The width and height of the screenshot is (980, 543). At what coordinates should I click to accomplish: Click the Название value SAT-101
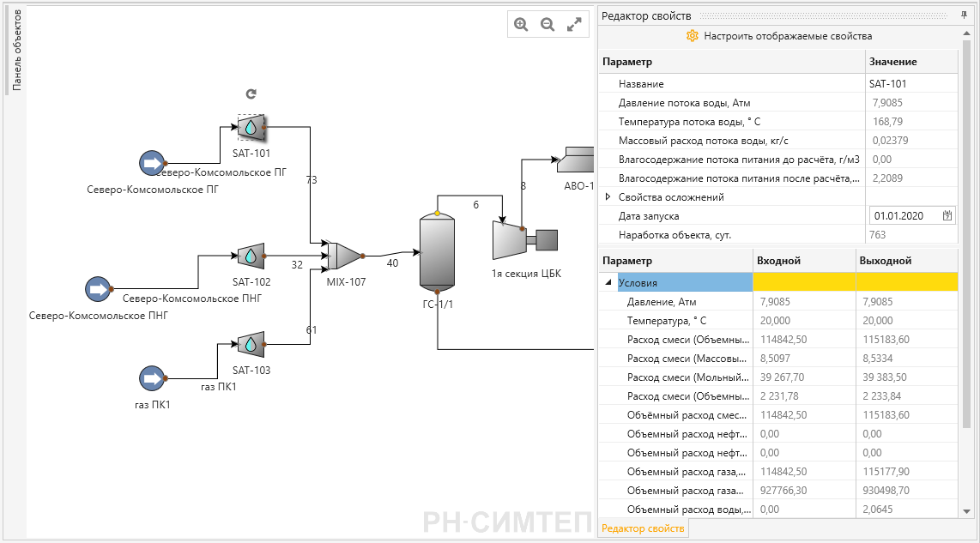pos(887,84)
